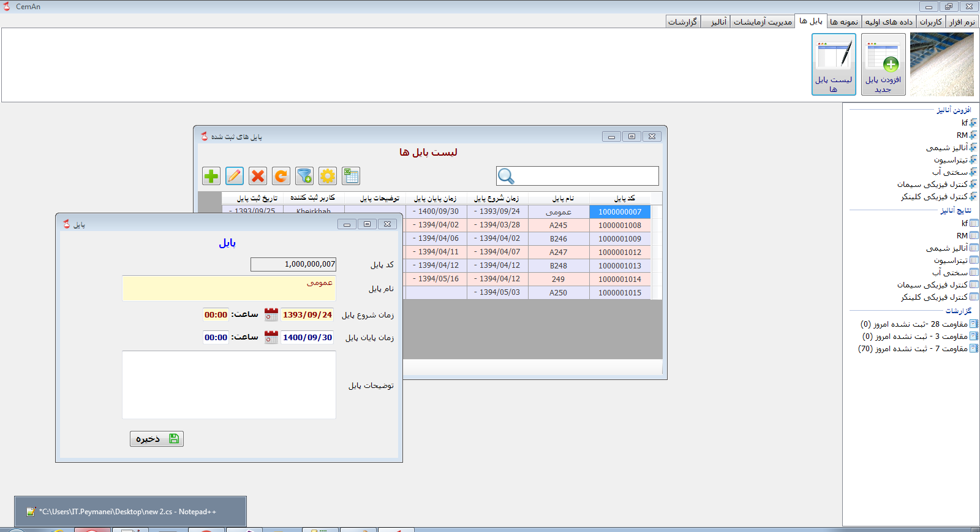Select row with code 1000001014
The width and height of the screenshot is (980, 532).
[x=620, y=279]
